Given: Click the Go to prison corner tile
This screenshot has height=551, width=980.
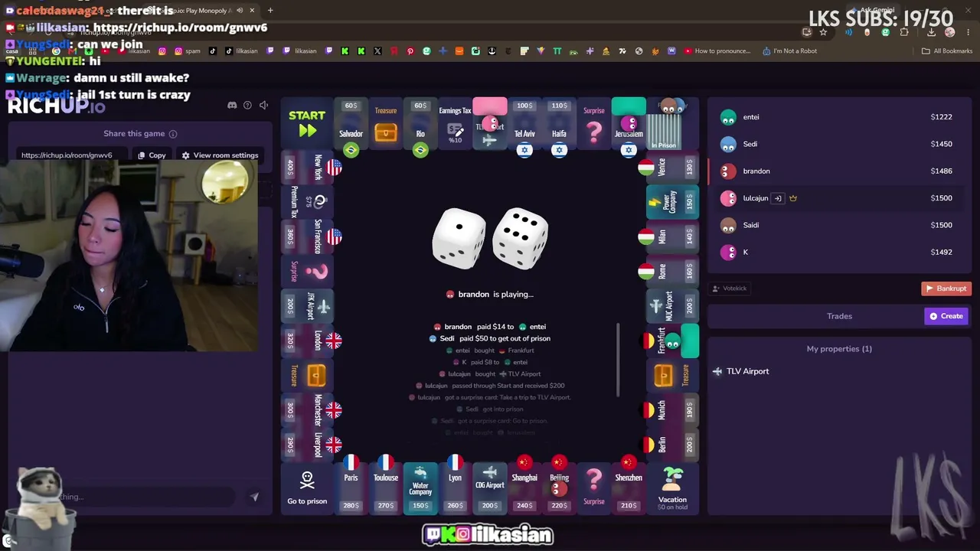Looking at the screenshot, I should pos(307,488).
